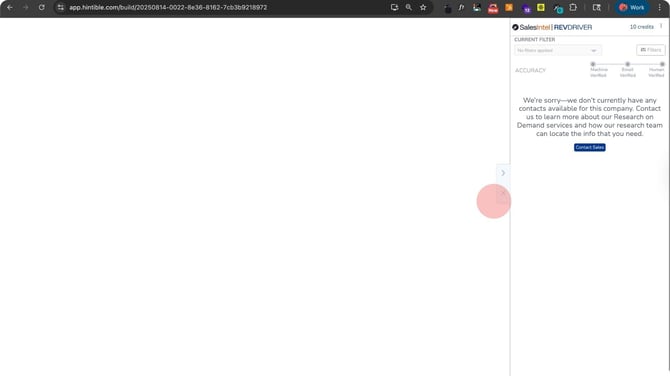Image resolution: width=670 pixels, height=376 pixels.
Task: Click the dark black extension icon
Action: click(x=448, y=8)
